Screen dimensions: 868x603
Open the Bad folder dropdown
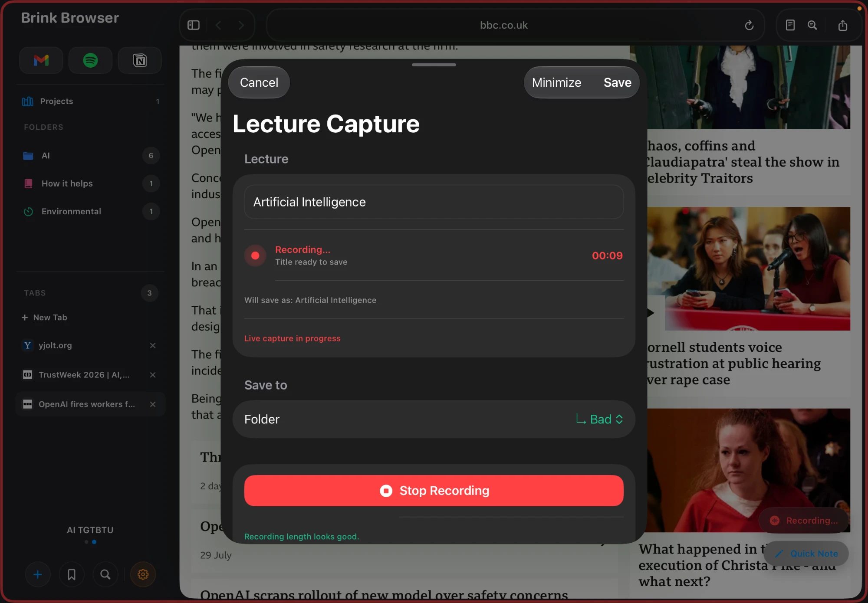tap(599, 419)
